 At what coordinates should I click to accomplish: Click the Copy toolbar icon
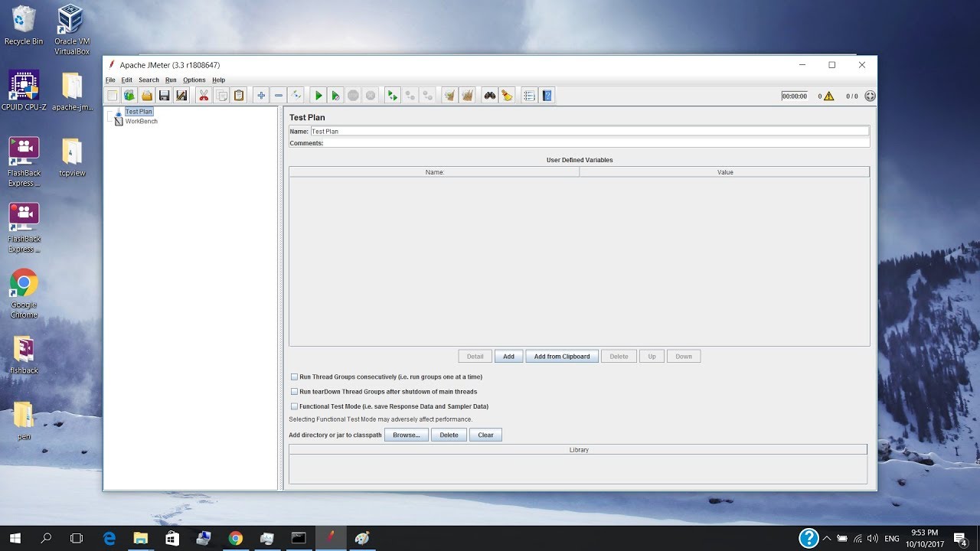pyautogui.click(x=221, y=96)
